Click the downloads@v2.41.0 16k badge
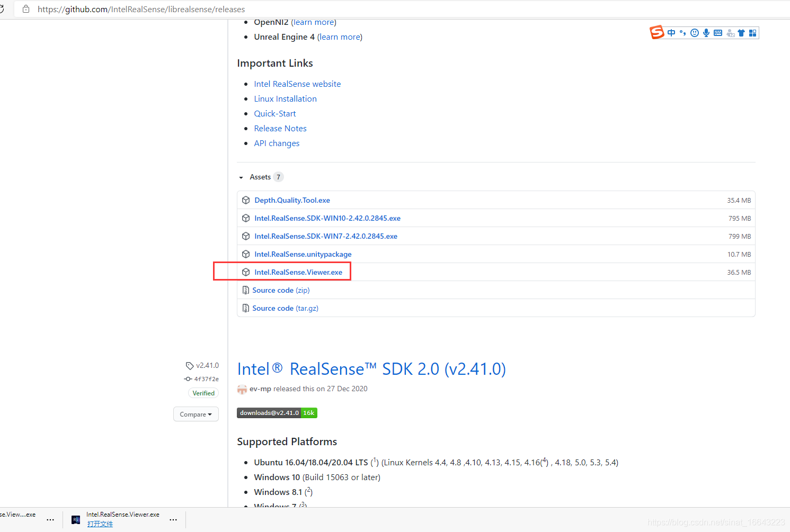This screenshot has height=532, width=790. click(277, 413)
